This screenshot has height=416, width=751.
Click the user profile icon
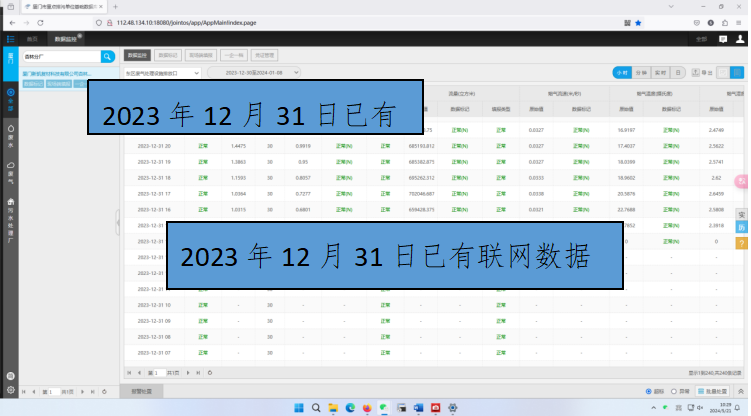[x=738, y=39]
